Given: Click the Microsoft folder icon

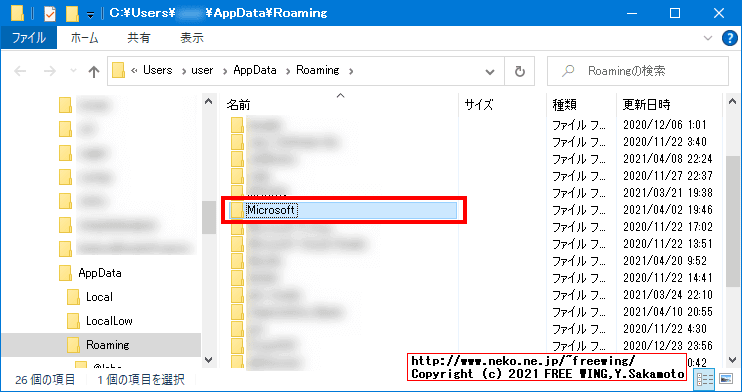Looking at the screenshot, I should pos(237,210).
